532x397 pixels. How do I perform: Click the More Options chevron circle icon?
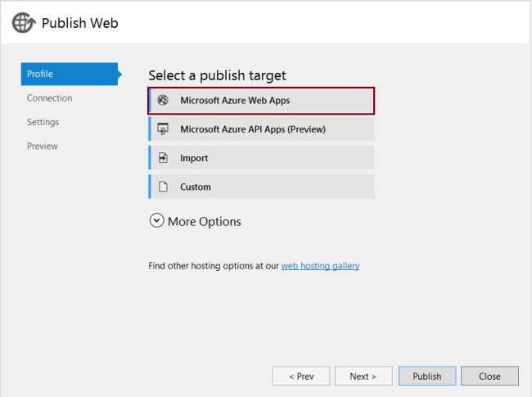click(x=156, y=221)
